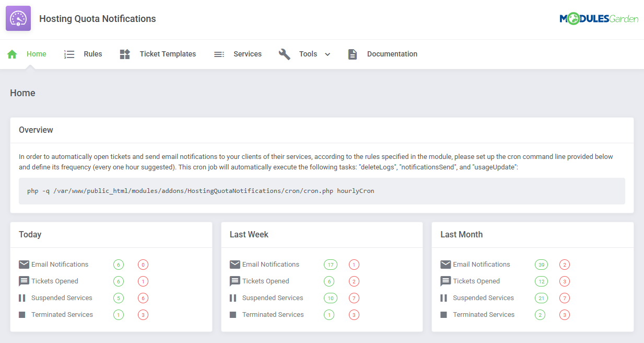Screen dimensions: 644x343
Task: Click Last Month's envelope Email Notifications icon
Action: [446, 265]
